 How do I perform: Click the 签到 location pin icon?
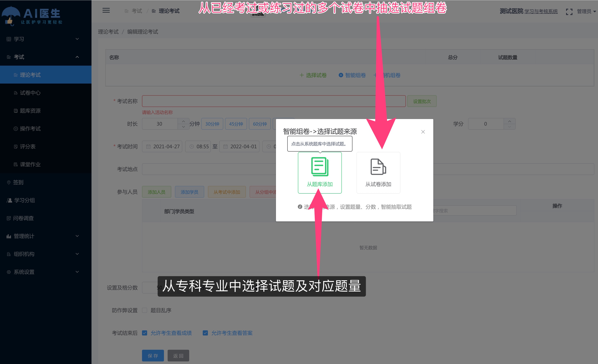click(9, 182)
